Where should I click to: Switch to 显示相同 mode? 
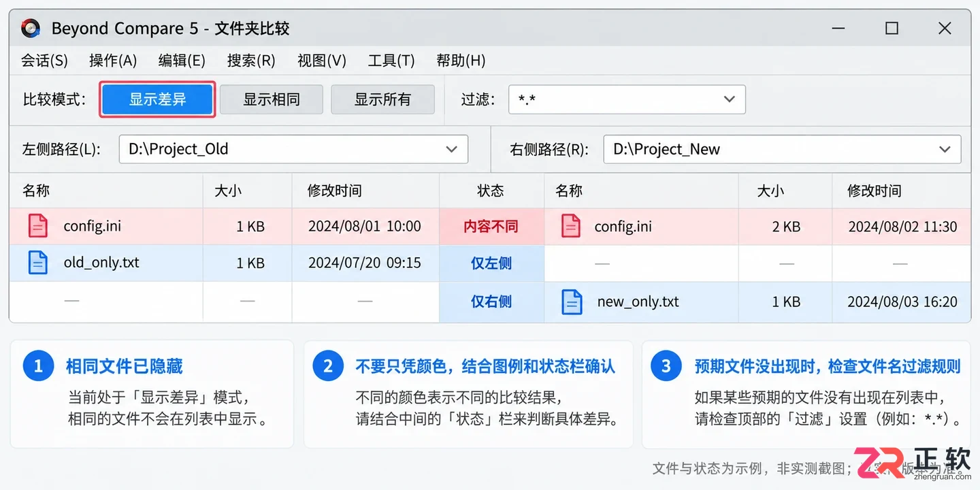[x=272, y=99]
